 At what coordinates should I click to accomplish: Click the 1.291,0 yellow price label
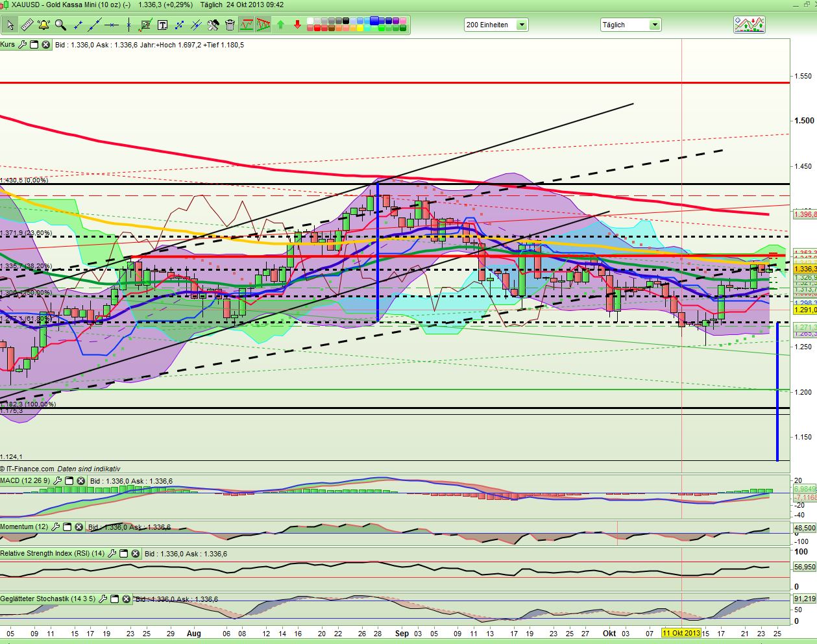805,310
